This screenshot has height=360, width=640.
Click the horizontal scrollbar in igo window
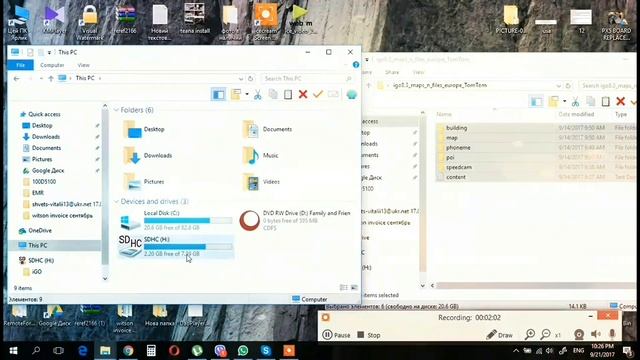point(535,286)
